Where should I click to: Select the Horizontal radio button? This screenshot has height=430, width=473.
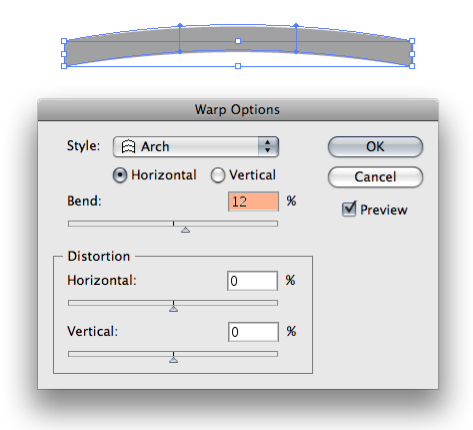[120, 175]
